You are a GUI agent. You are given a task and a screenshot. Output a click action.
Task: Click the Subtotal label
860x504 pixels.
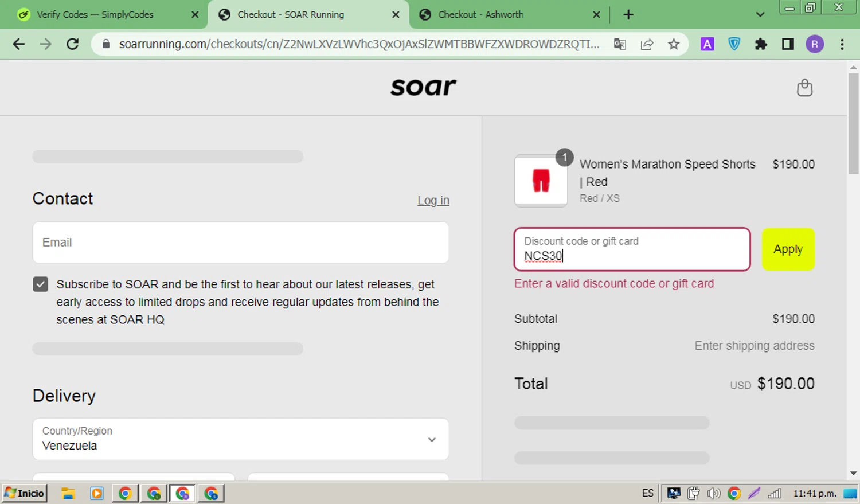(x=535, y=319)
